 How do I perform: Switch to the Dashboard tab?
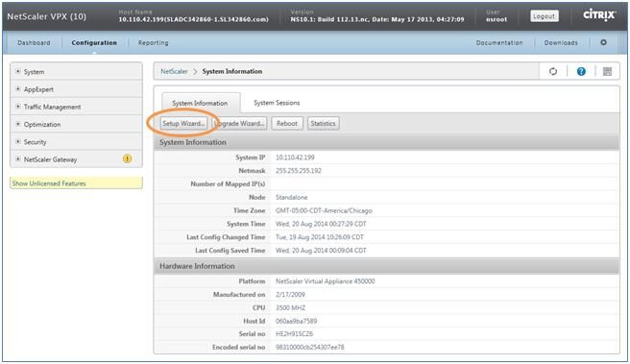[x=34, y=42]
